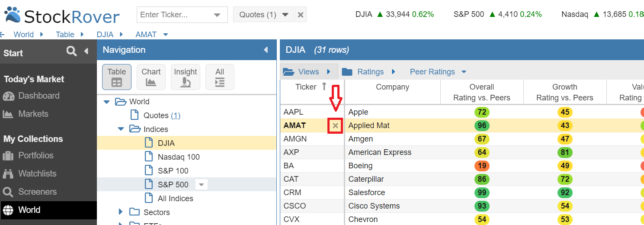Select Nasdaq 100 in Indices tree
The width and height of the screenshot is (644, 225).
178,157
